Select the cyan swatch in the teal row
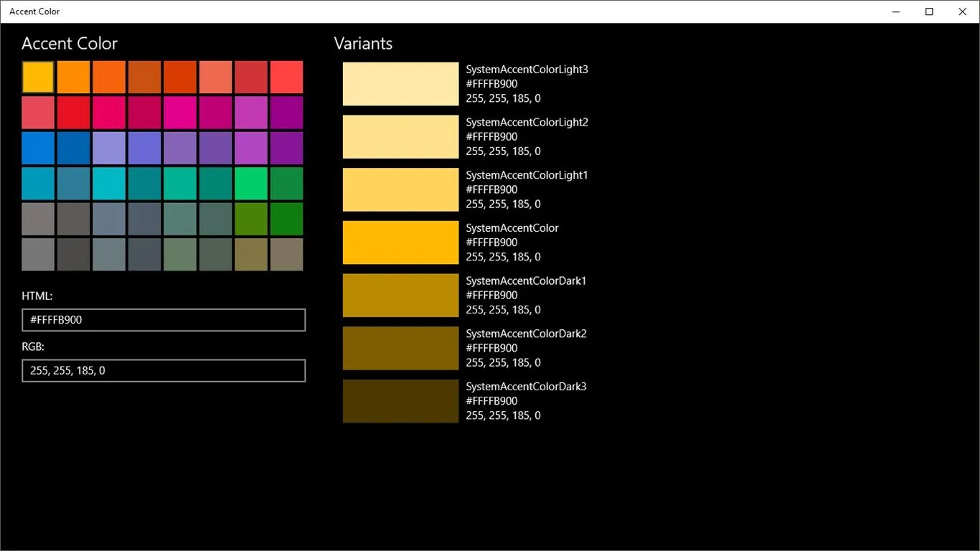 pos(109,183)
